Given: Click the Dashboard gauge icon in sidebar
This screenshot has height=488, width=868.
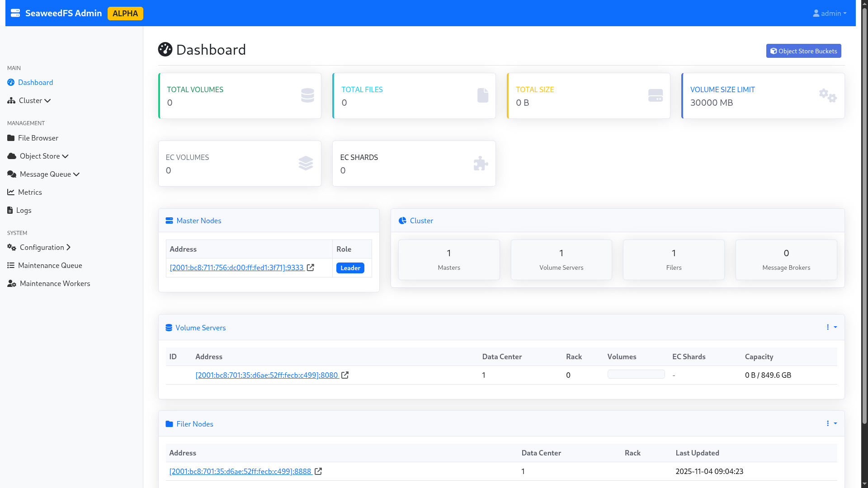Looking at the screenshot, I should tap(11, 82).
